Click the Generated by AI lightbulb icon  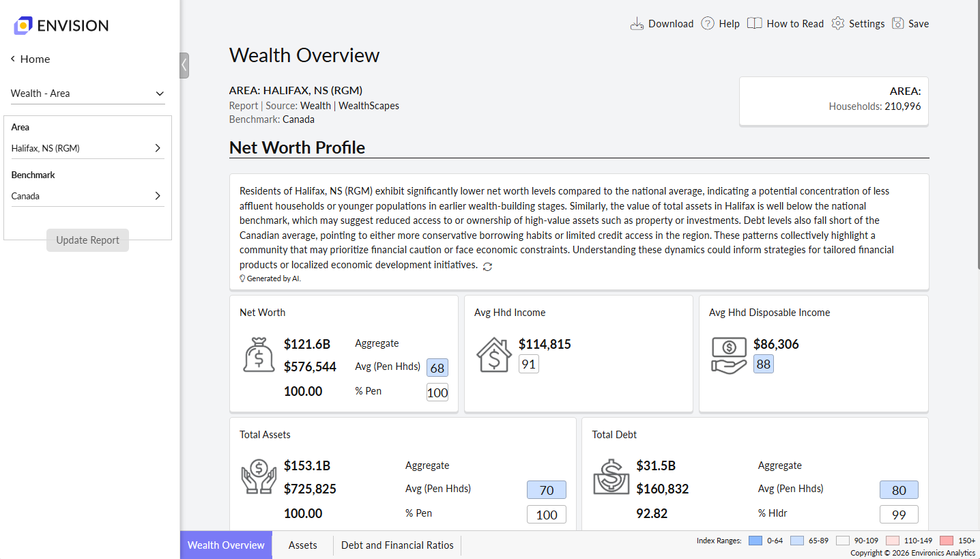242,278
